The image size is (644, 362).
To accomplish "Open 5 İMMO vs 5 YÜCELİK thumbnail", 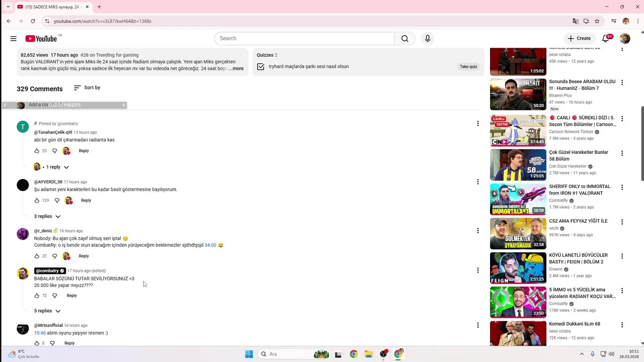I will (518, 302).
